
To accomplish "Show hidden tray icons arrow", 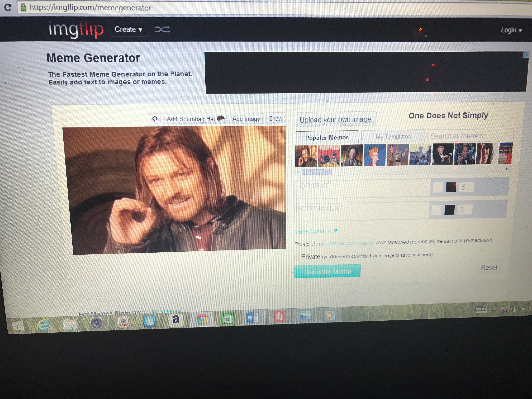I will pyautogui.click(x=494, y=310).
